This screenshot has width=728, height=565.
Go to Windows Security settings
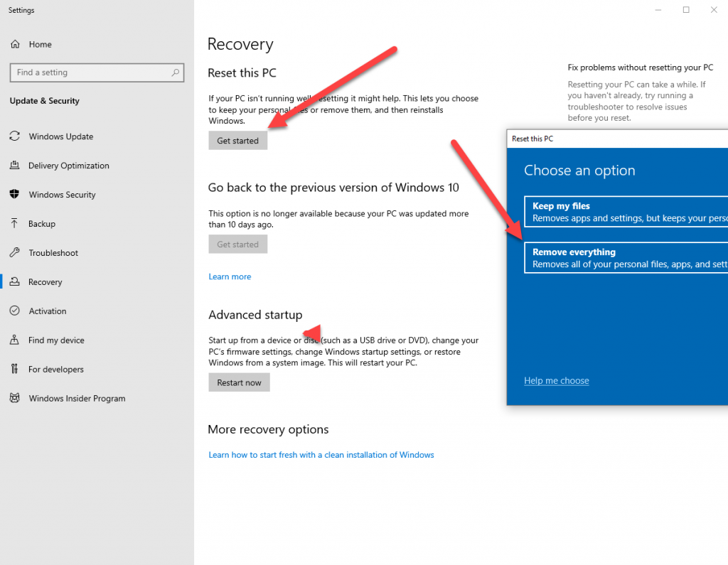(62, 195)
